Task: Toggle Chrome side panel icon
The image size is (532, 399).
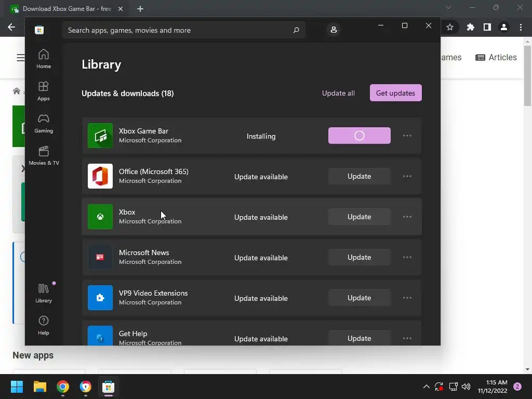Action: [487, 27]
